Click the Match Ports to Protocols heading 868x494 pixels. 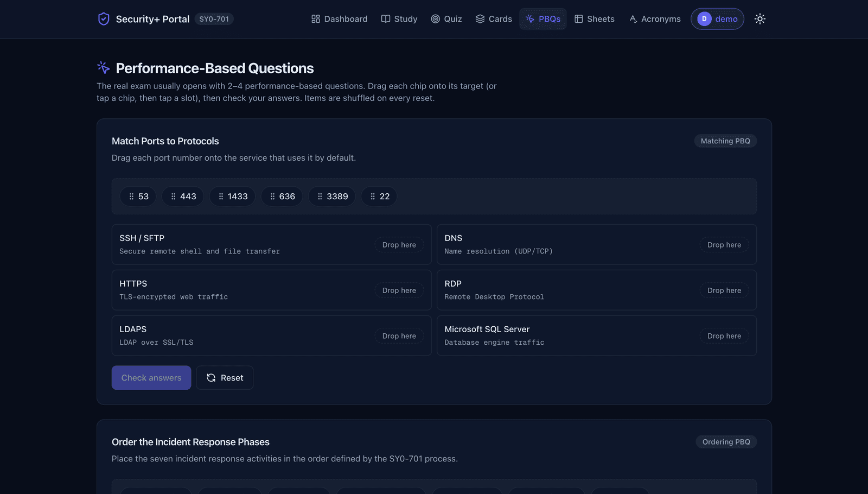[x=165, y=141]
